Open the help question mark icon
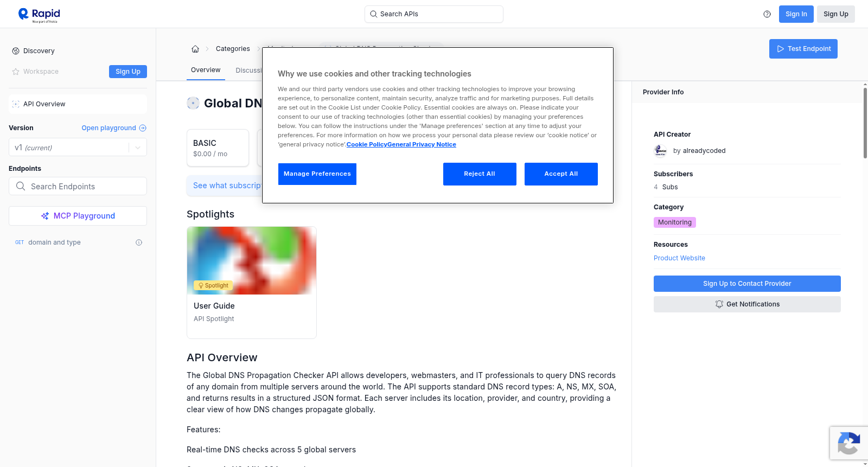The height and width of the screenshot is (467, 868). [767, 14]
